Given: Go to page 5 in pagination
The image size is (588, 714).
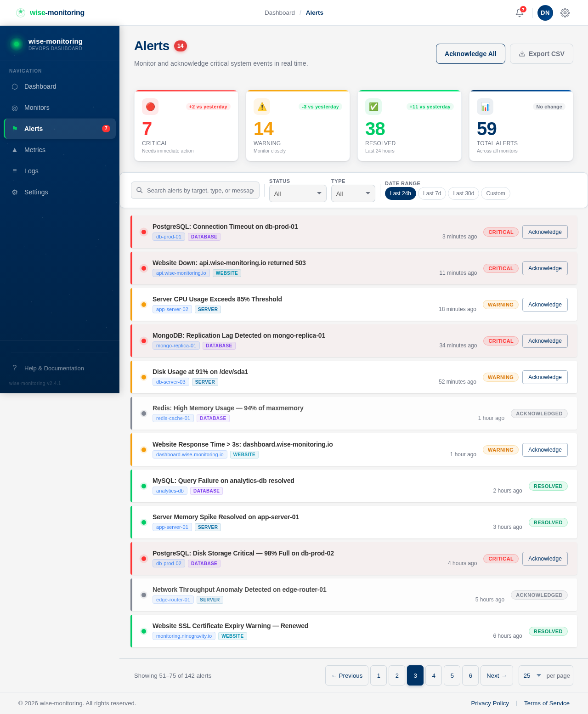Looking at the screenshot, I should 452,675.
